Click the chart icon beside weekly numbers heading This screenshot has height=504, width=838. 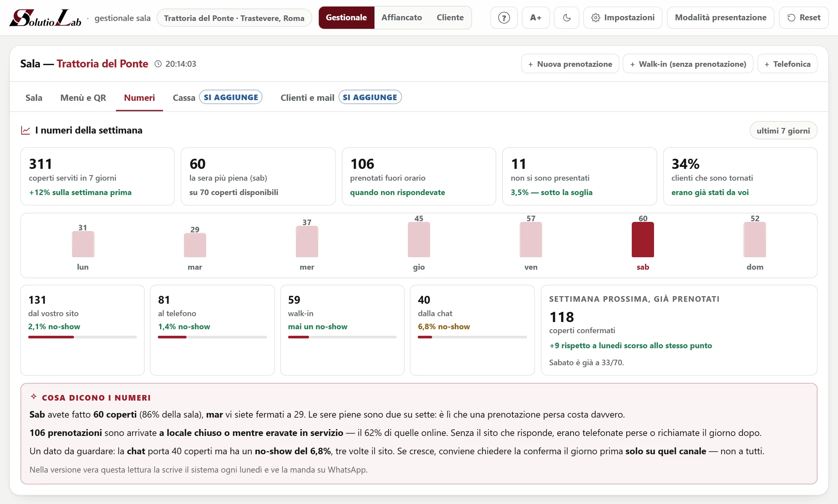26,130
